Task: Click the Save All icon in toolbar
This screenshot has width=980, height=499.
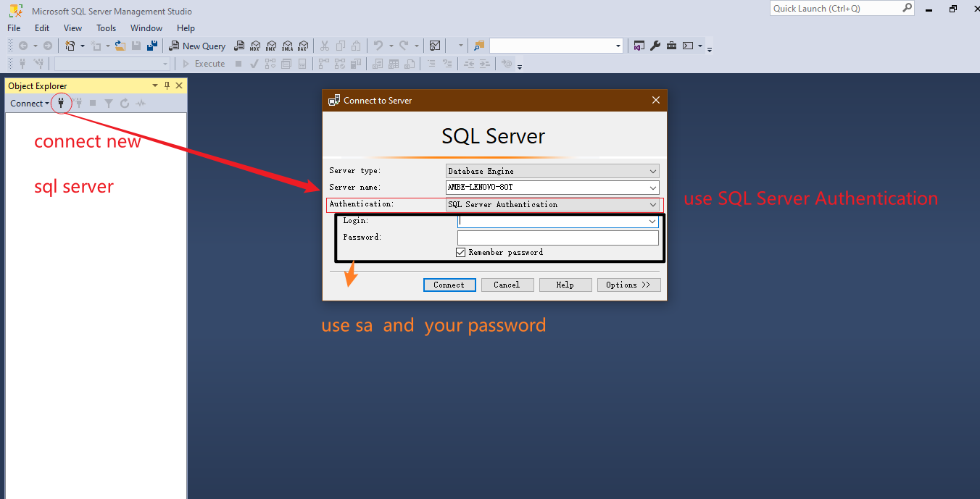Action: pyautogui.click(x=152, y=46)
